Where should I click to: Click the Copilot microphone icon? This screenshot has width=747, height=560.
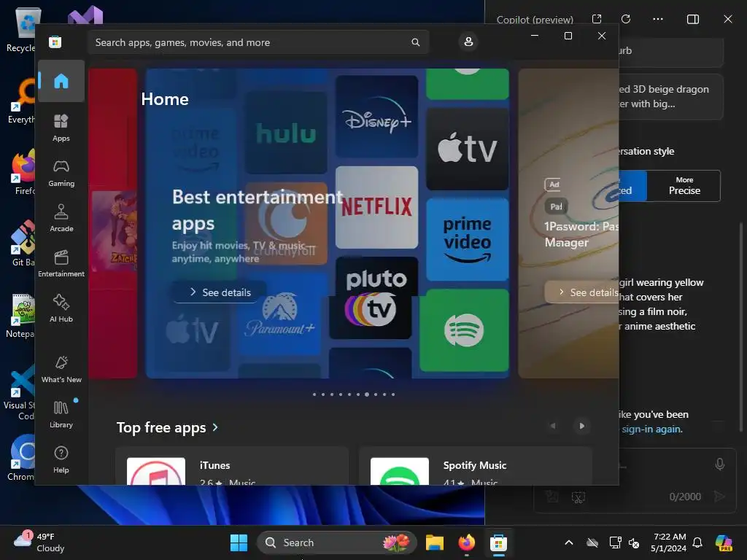[720, 464]
